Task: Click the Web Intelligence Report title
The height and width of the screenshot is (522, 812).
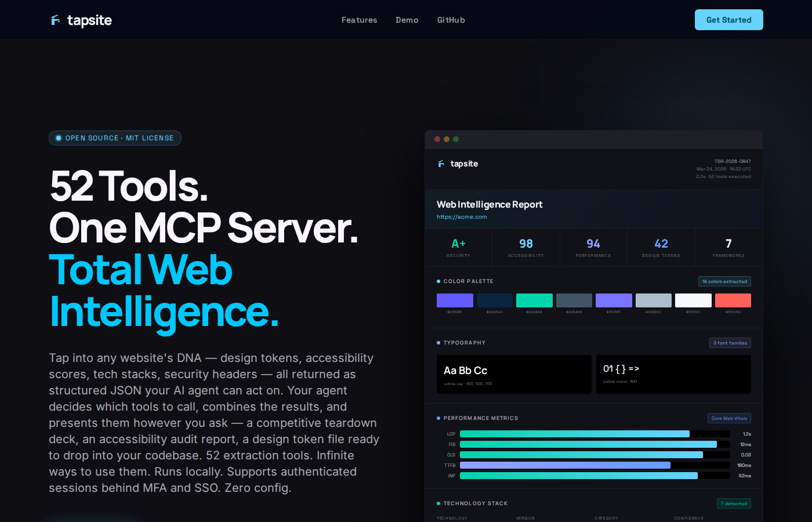Action: 490,205
